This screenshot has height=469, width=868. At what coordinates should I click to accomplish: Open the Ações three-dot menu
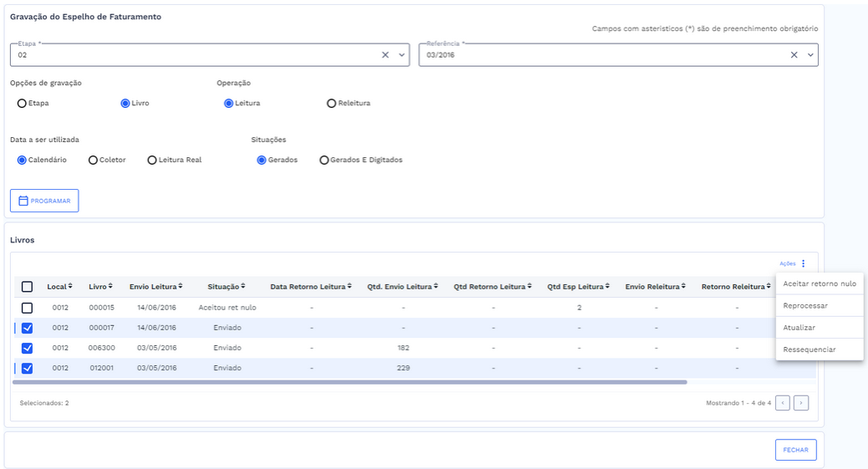[x=803, y=263]
